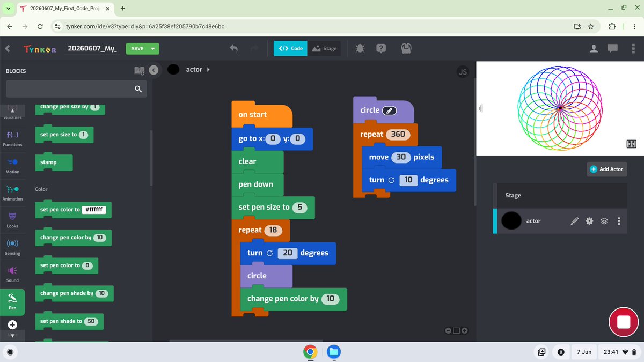Click the repeat 18 value field

[273, 230]
